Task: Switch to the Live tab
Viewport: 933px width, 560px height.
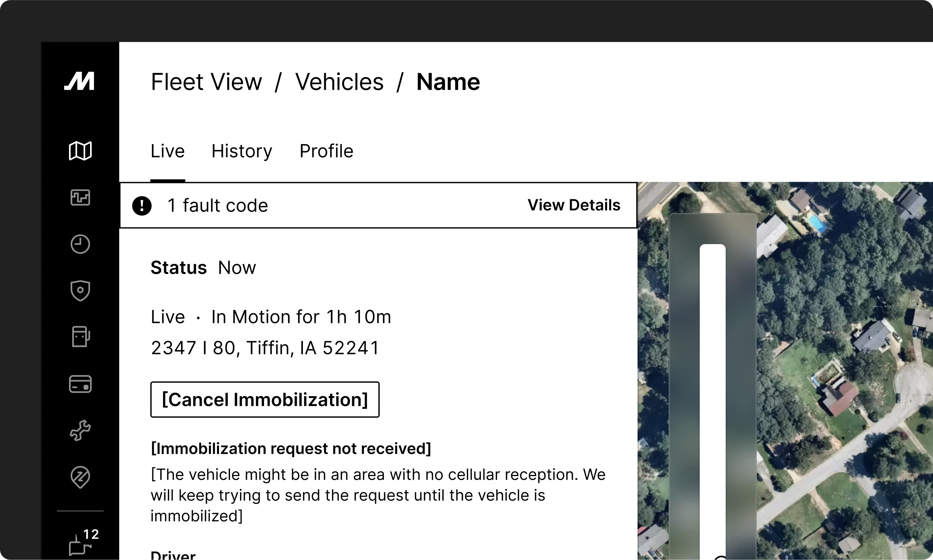Action: pyautogui.click(x=167, y=151)
